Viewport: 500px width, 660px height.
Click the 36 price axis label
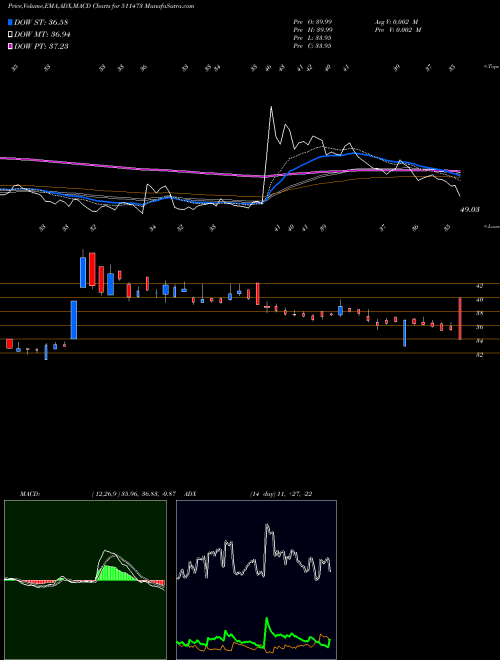pos(479,327)
